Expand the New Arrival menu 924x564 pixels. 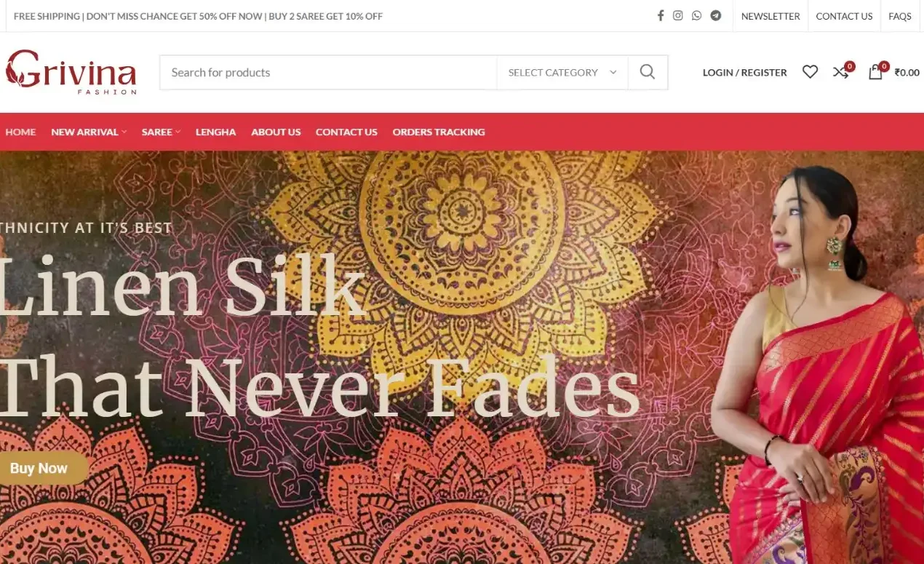(89, 132)
